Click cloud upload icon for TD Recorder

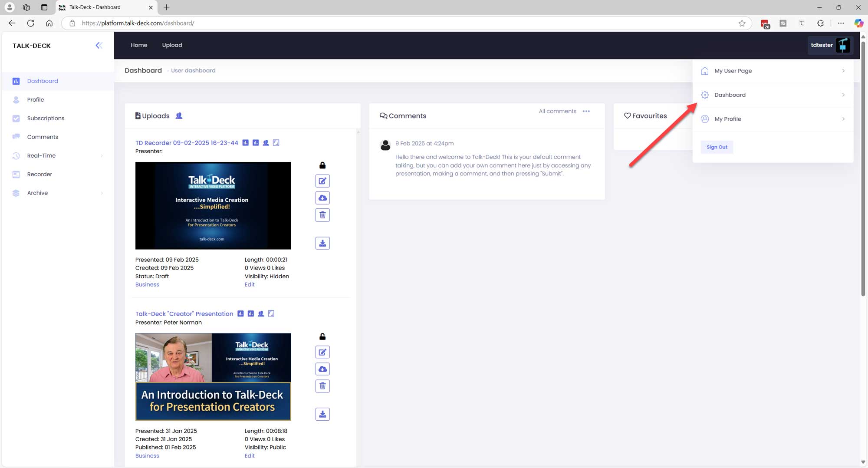click(322, 198)
